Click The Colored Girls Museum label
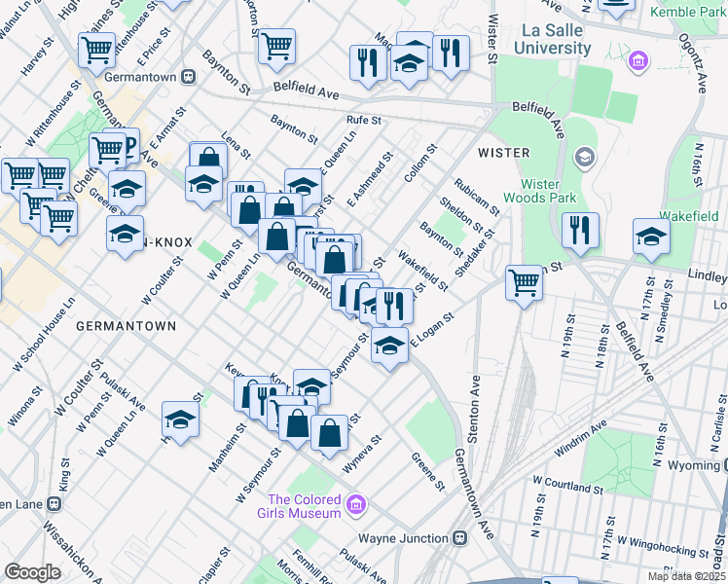Viewport: 728px width, 584px height. click(x=300, y=506)
